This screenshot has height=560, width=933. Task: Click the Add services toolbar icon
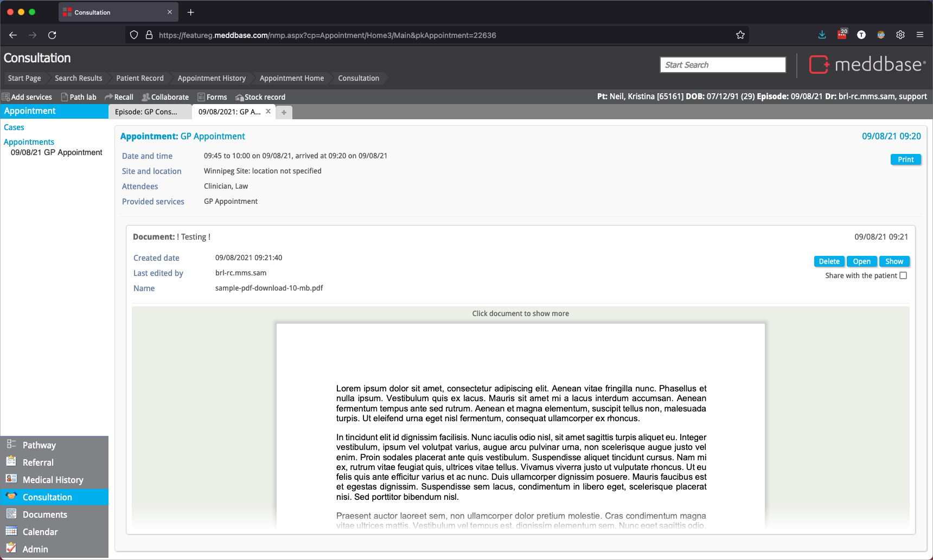(6, 97)
